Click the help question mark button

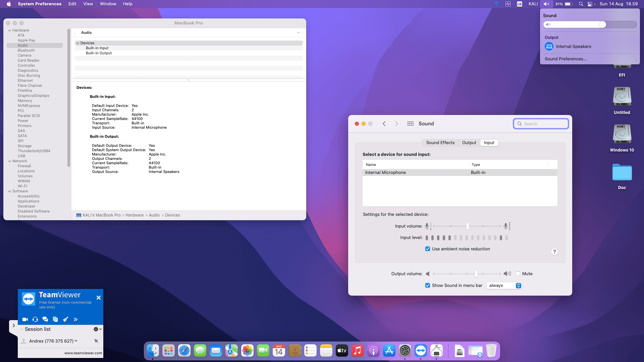point(554,252)
